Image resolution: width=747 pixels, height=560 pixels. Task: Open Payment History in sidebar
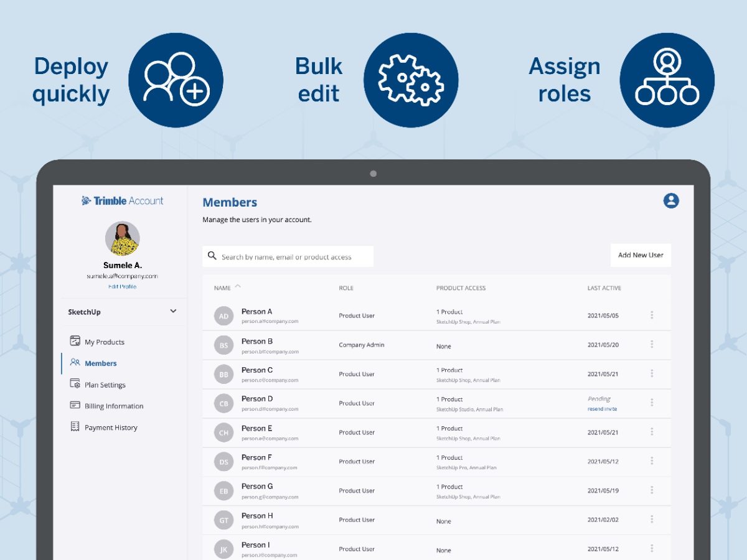point(111,427)
